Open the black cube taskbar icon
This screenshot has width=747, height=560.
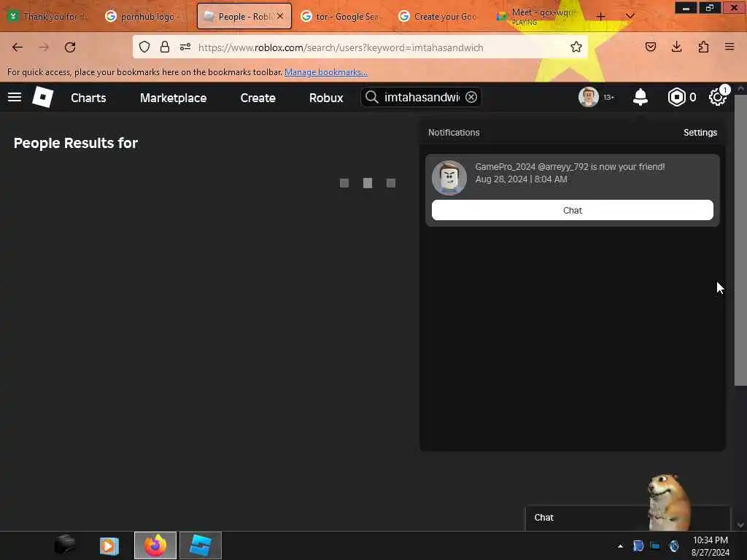(x=65, y=545)
